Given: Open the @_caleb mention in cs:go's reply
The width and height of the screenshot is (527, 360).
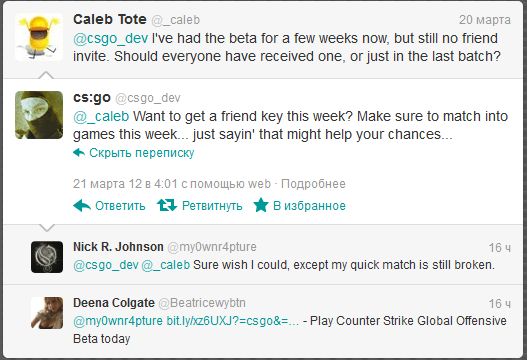Looking at the screenshot, I should (101, 117).
